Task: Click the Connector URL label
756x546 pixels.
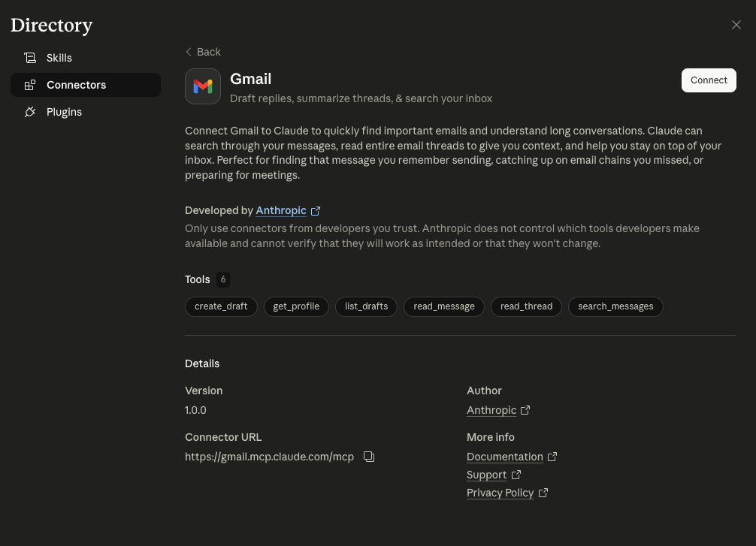Action: pyautogui.click(x=223, y=437)
